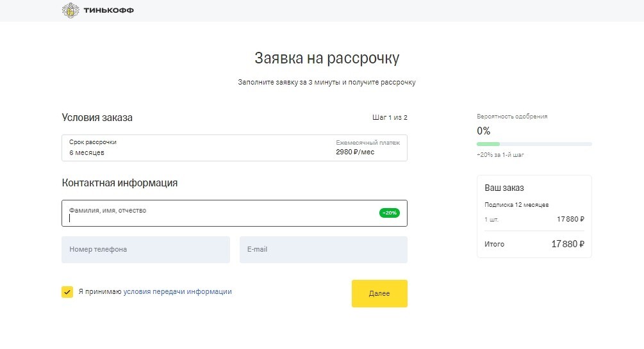Click the Заявка на рассрочку page title
The image size is (644, 349).
[x=327, y=58]
